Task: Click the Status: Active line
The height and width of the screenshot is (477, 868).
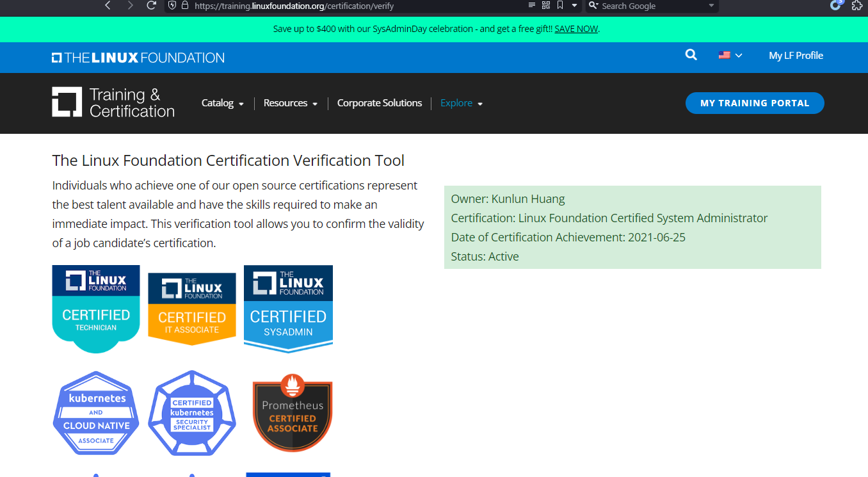Action: [x=485, y=257]
